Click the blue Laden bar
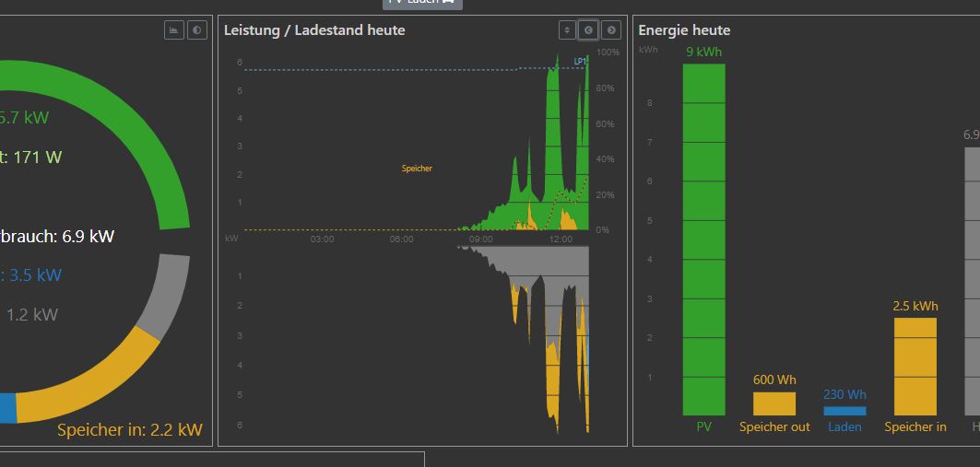The image size is (980, 467). click(844, 411)
